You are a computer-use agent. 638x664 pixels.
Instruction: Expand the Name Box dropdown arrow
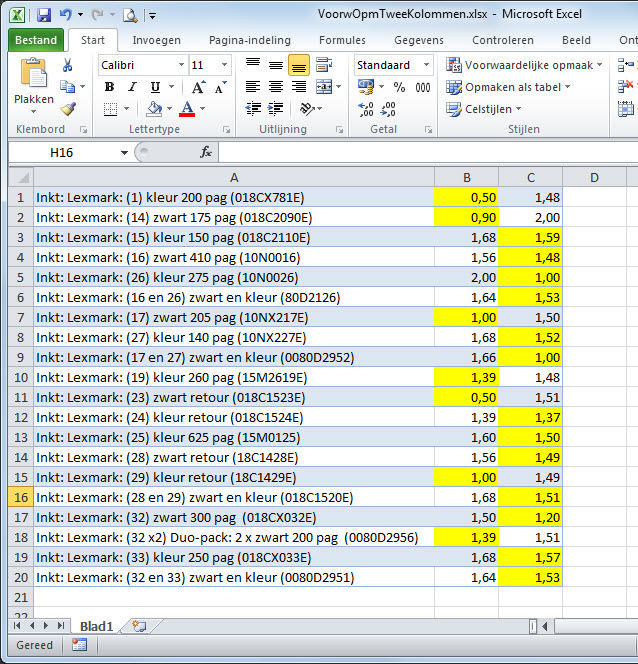124,152
